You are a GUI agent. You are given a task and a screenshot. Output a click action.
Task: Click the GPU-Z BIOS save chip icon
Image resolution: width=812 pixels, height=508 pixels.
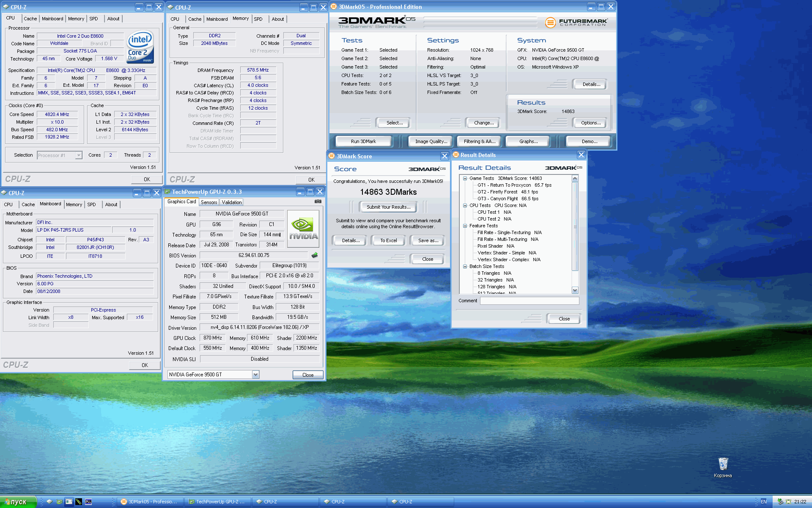[315, 255]
